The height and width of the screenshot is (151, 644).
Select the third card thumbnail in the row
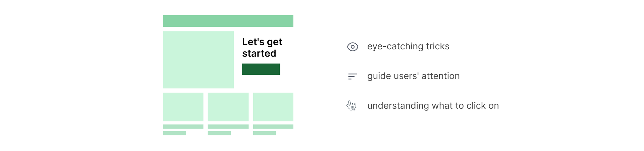(273, 107)
